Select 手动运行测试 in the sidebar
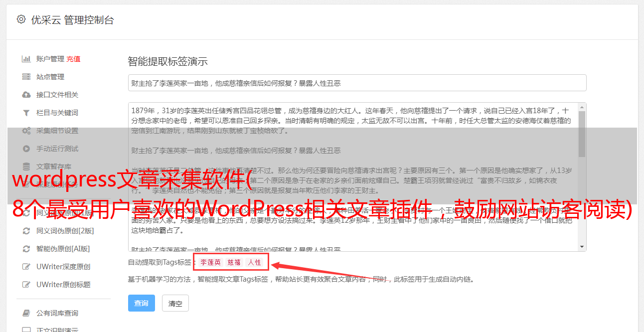Screen dimensions: 644x332 coord(57,149)
